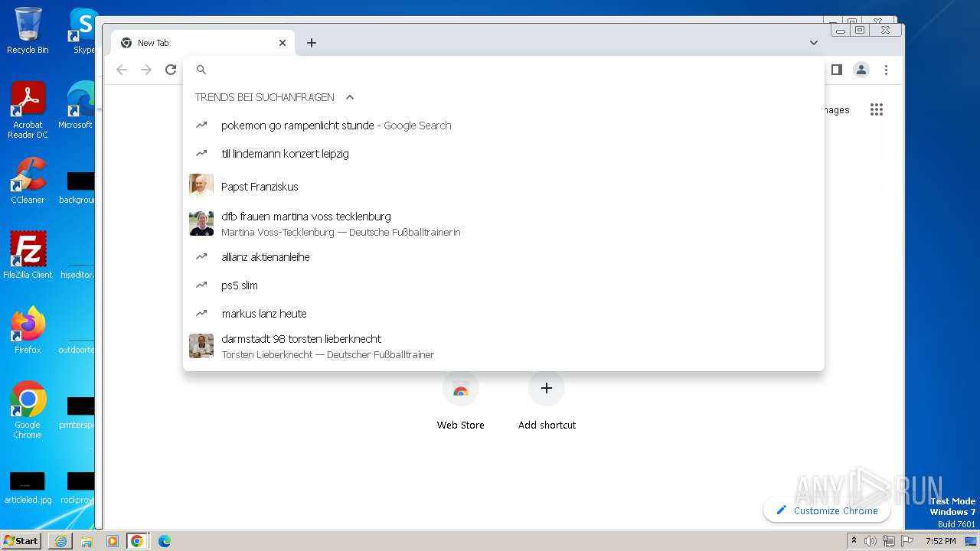Open File Explorer in the taskbar
This screenshot has width=980, height=551.
click(87, 541)
